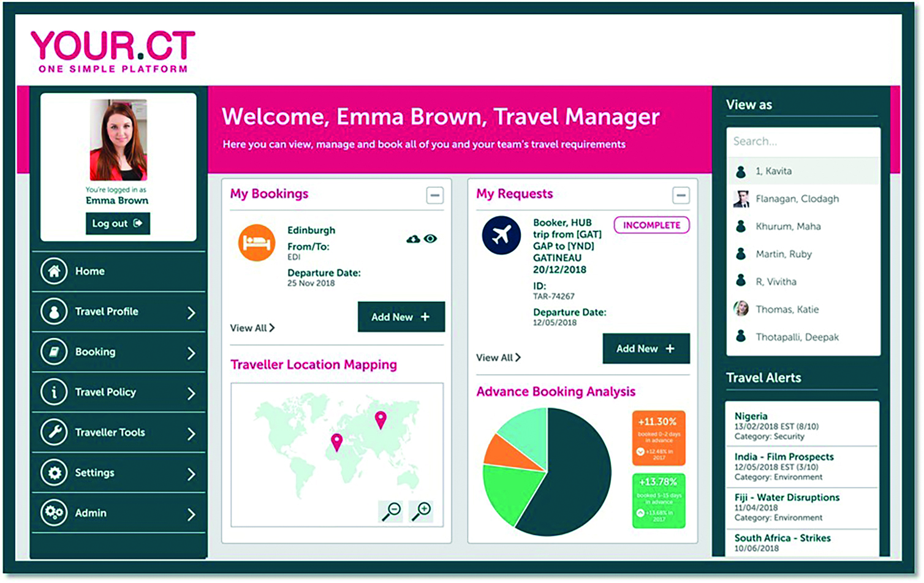Expand the Travel Profile menu chevron
The height and width of the screenshot is (583, 924).
[191, 312]
